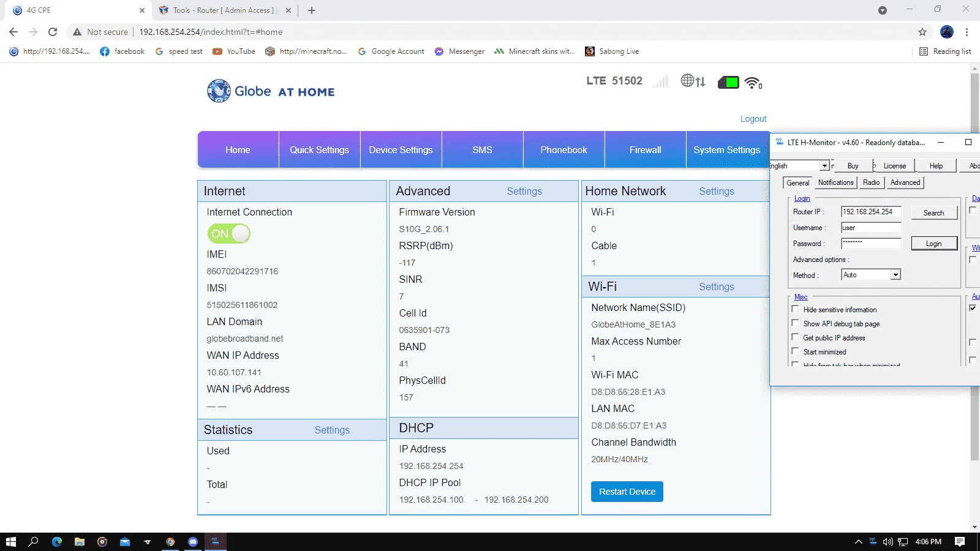Click the Router IP input field

[870, 212]
